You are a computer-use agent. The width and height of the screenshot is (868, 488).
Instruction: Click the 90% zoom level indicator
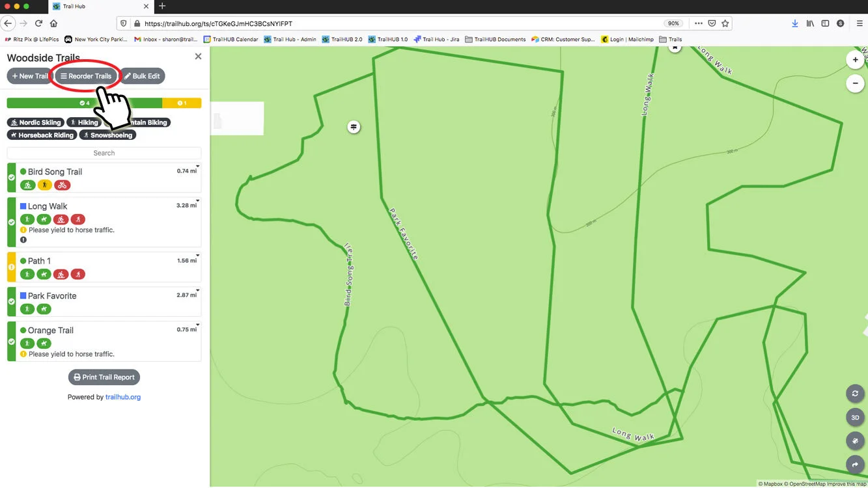673,23
